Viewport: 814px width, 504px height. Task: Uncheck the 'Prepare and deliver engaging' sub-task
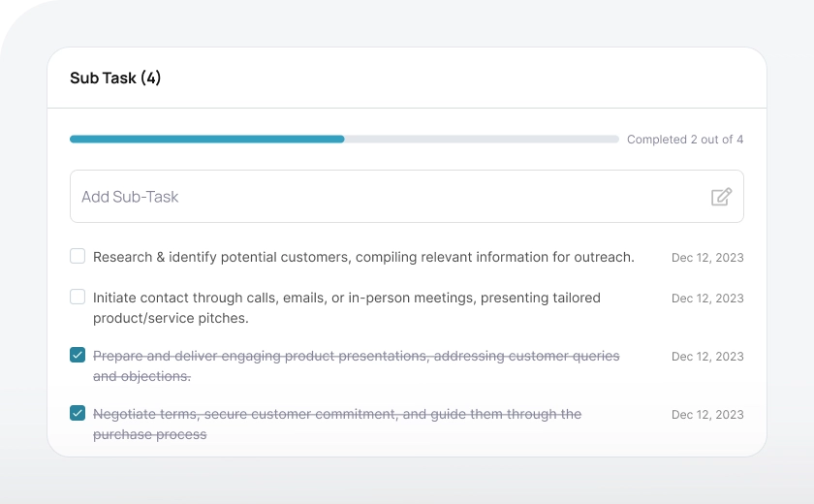point(78,356)
